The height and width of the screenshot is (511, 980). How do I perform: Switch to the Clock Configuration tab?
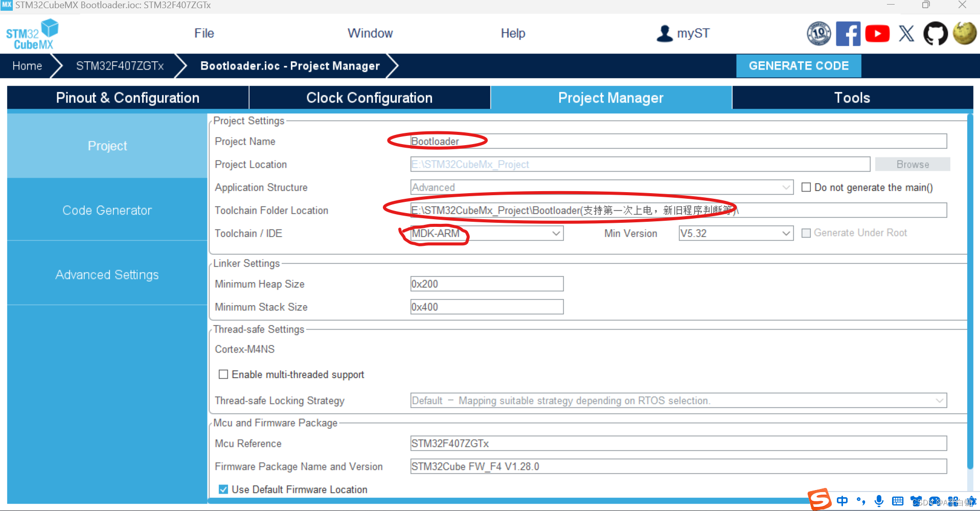coord(369,98)
